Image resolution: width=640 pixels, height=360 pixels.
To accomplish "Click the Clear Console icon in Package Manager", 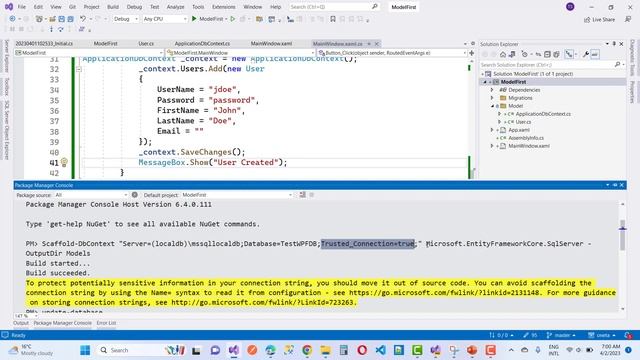I will pyautogui.click(x=302, y=195).
